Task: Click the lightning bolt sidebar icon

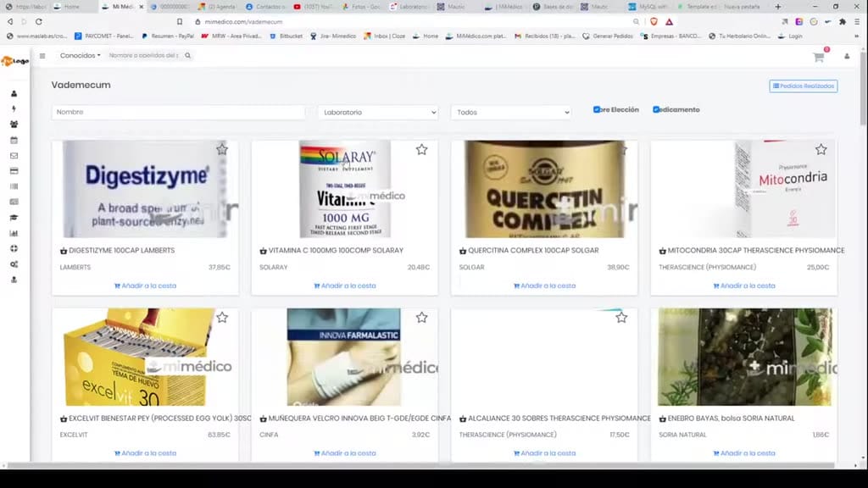Action: pyautogui.click(x=14, y=109)
